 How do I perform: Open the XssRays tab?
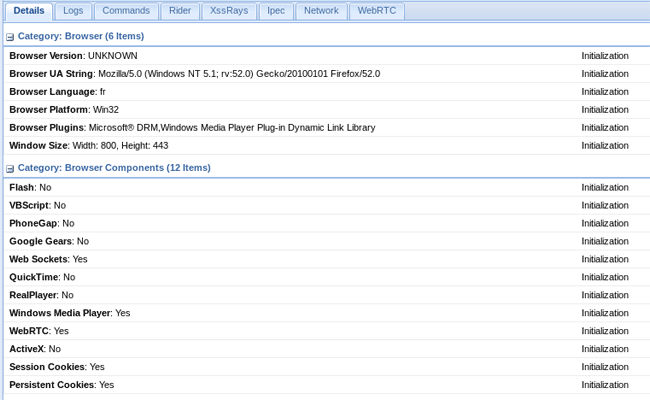click(229, 11)
